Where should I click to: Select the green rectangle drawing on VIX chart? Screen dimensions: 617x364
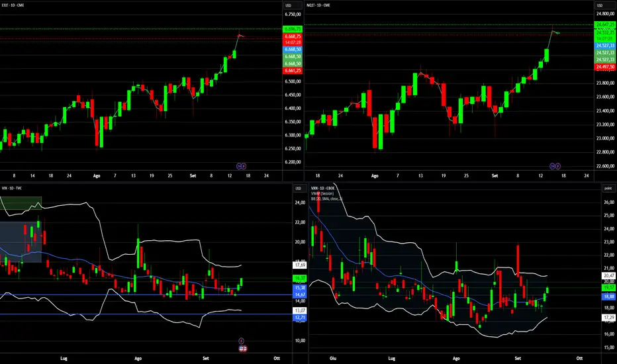(x=21, y=203)
